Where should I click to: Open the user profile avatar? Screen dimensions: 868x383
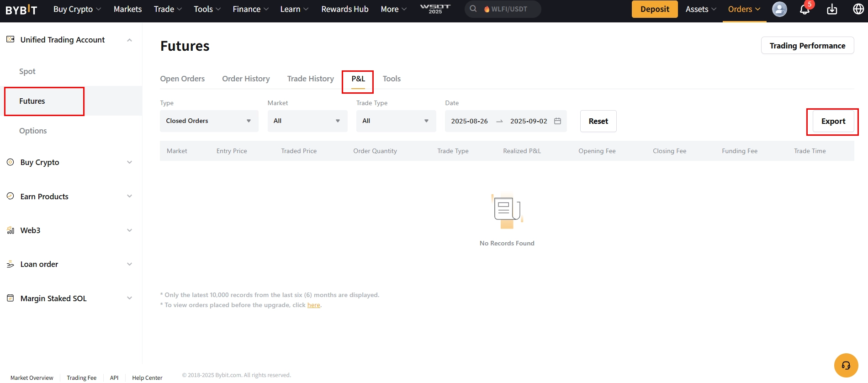779,9
